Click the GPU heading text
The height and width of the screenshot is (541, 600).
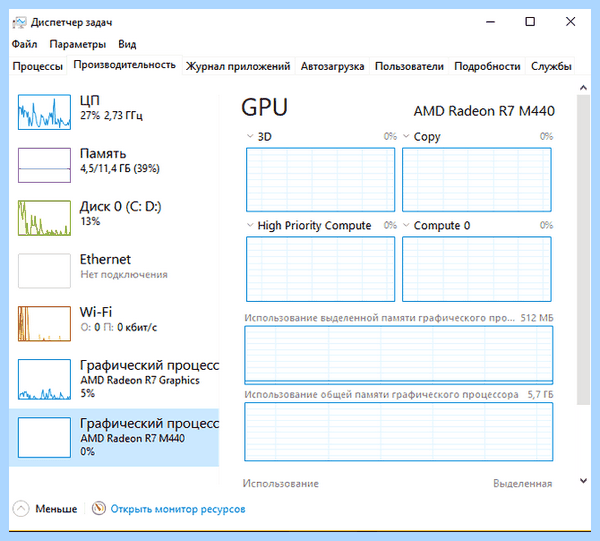pos(264,107)
